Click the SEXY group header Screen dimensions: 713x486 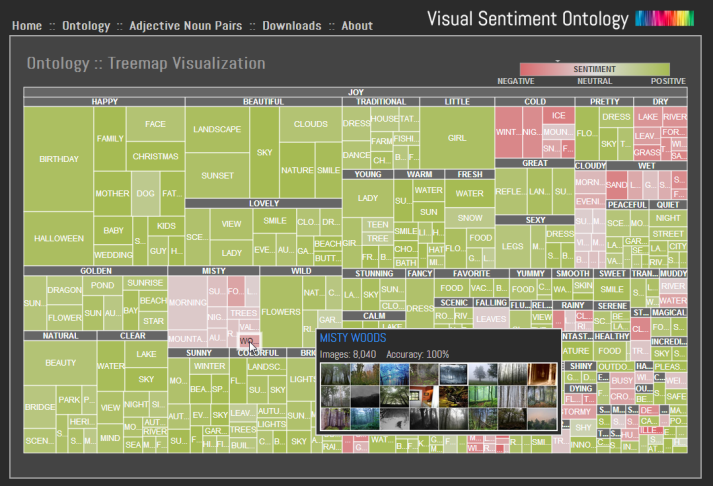535,220
